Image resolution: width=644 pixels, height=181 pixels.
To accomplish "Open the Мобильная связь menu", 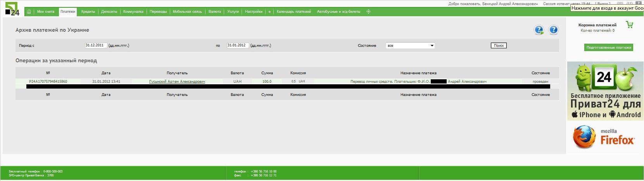I will [x=187, y=12].
